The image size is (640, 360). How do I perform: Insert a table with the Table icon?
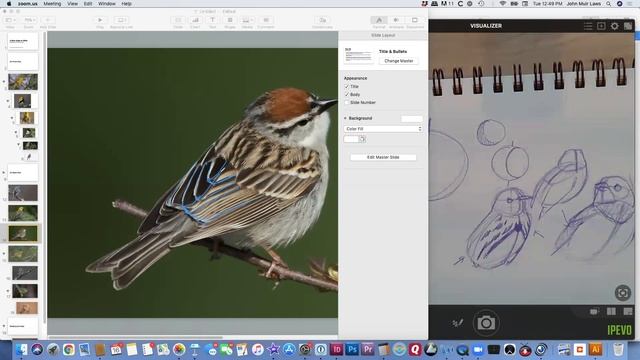click(178, 20)
